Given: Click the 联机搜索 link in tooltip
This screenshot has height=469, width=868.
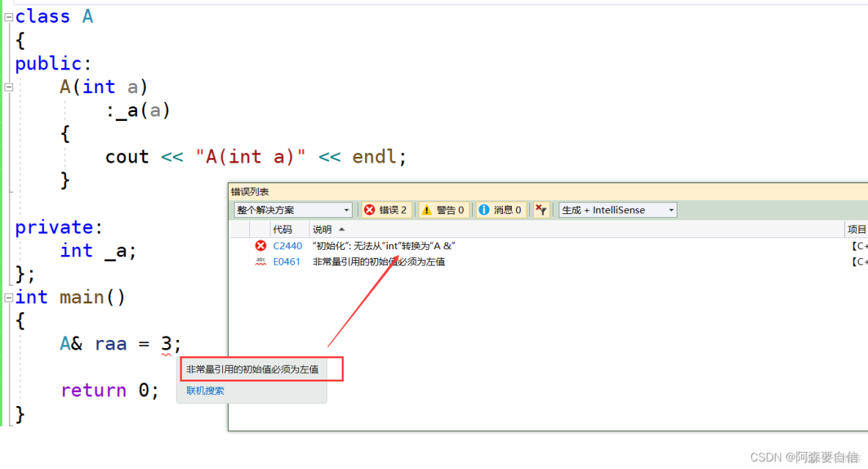Looking at the screenshot, I should click(x=205, y=391).
